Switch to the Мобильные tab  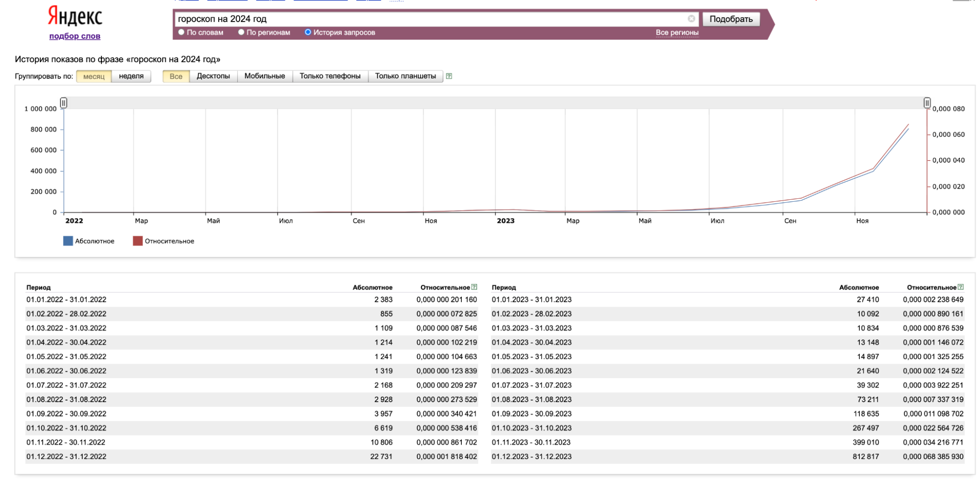coord(265,76)
